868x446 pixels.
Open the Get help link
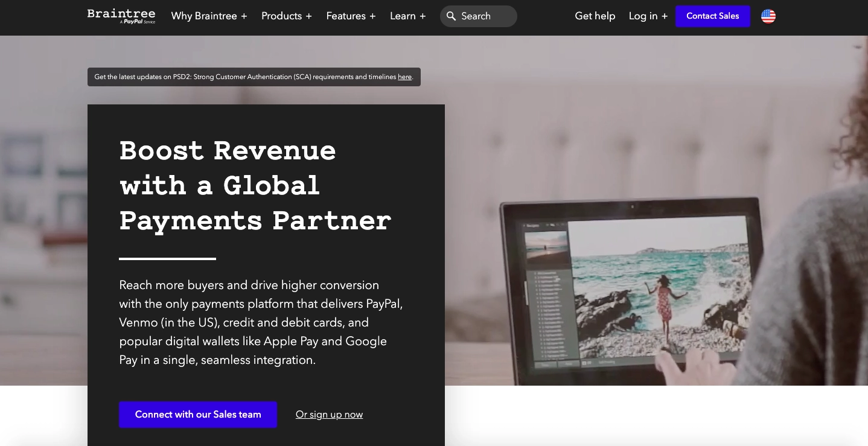595,16
